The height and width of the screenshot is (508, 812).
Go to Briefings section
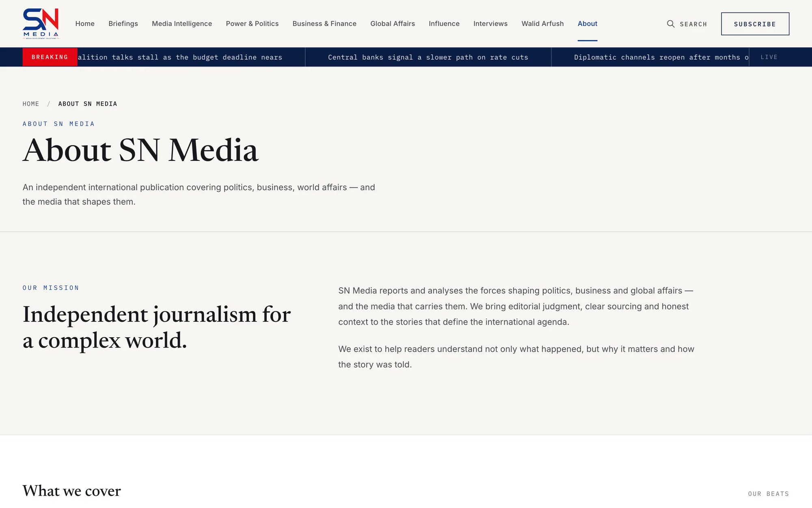tap(123, 24)
